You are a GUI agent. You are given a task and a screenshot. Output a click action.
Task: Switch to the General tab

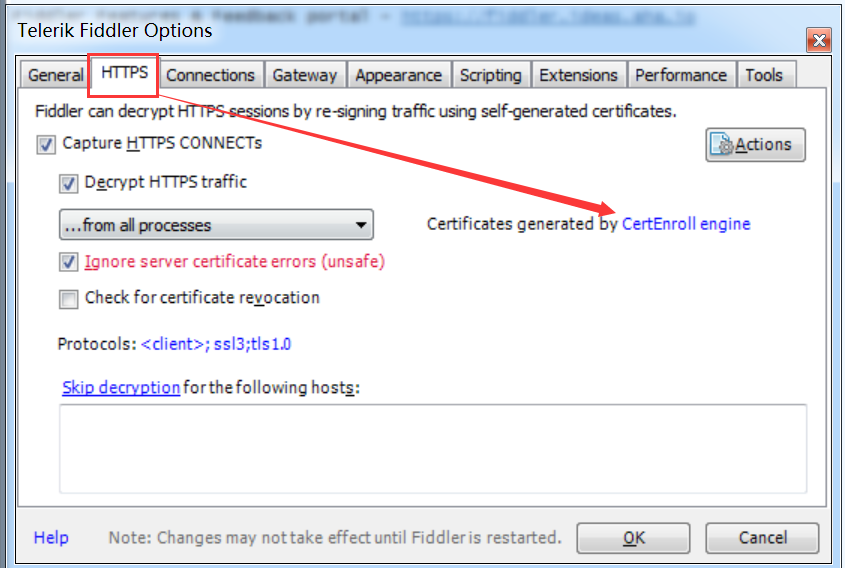tap(55, 75)
